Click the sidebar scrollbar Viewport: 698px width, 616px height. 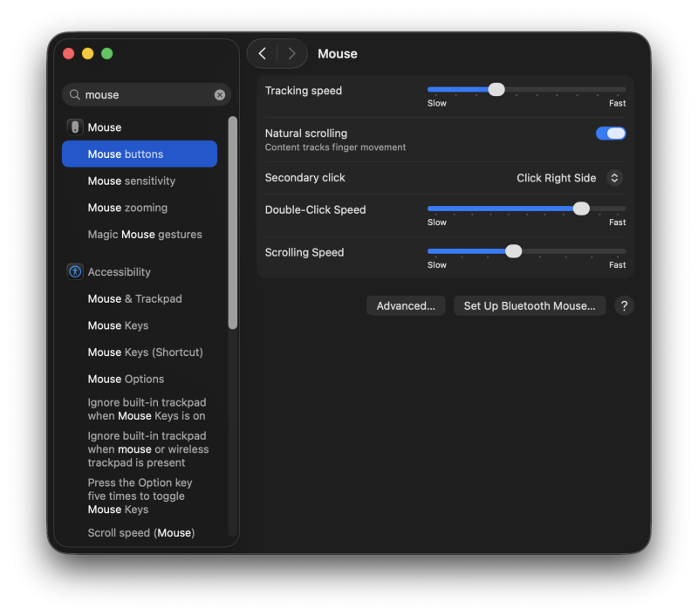(233, 222)
